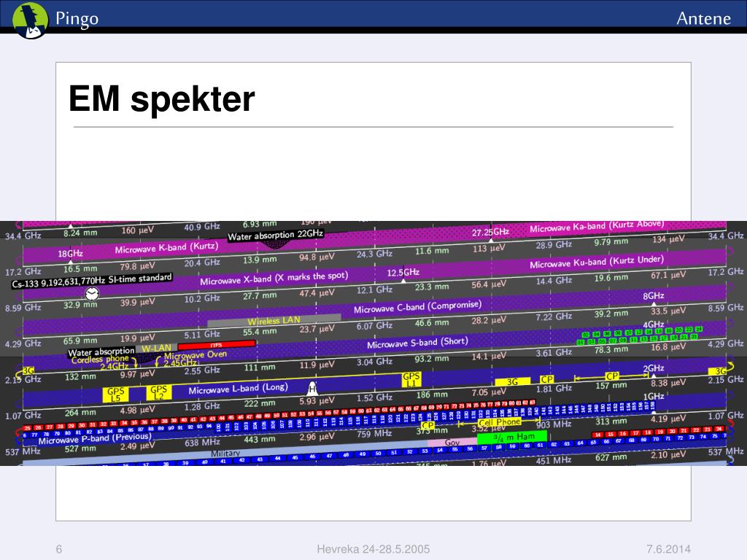The height and width of the screenshot is (560, 747).
Task: Click the 6.07 GHz frequency label
Action: coord(374,326)
